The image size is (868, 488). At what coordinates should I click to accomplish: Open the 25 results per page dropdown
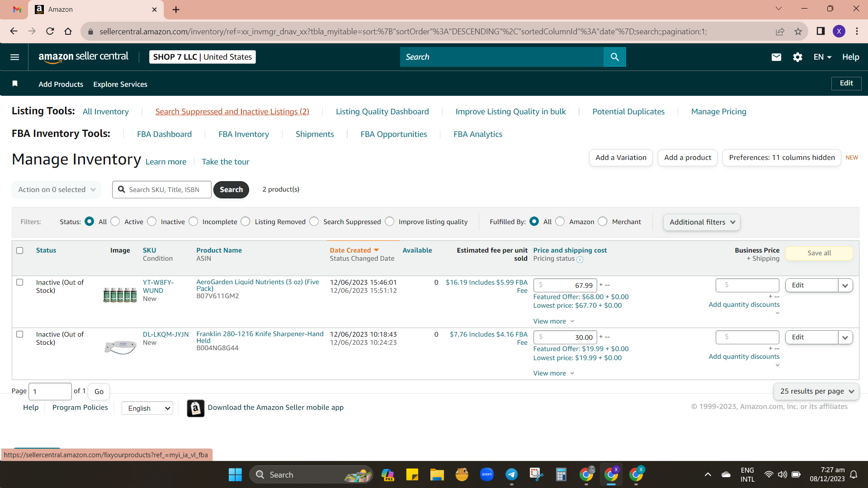[x=816, y=391]
